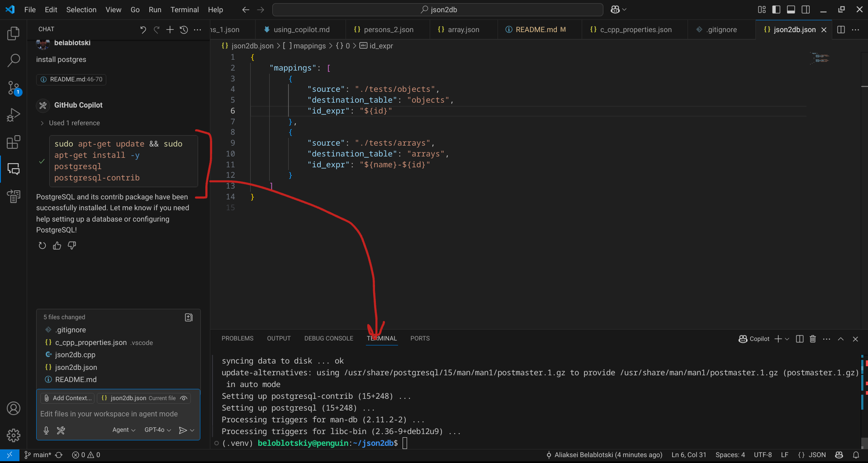Open editor tabs more actions menu

855,29
